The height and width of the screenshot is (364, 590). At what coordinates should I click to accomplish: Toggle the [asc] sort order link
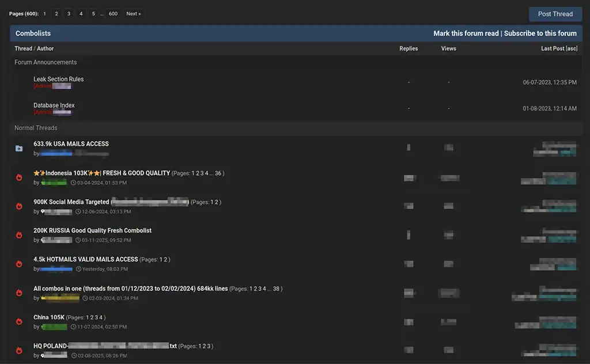pos(572,49)
